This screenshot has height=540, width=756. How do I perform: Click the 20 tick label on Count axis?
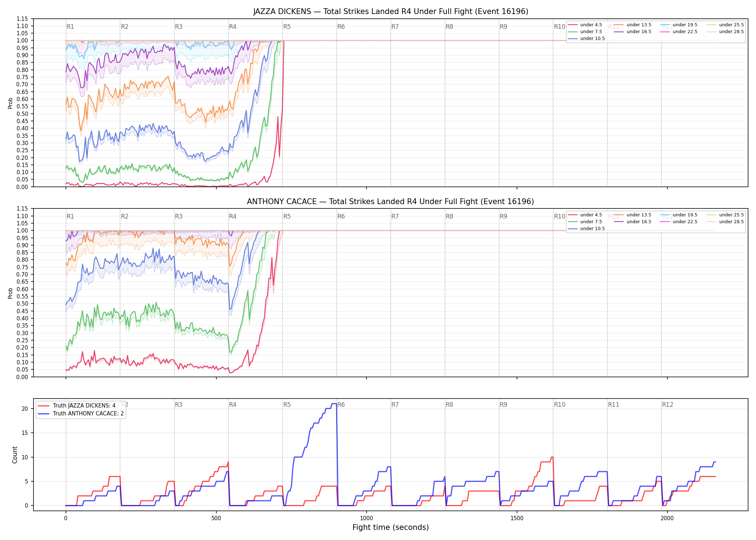(x=25, y=409)
